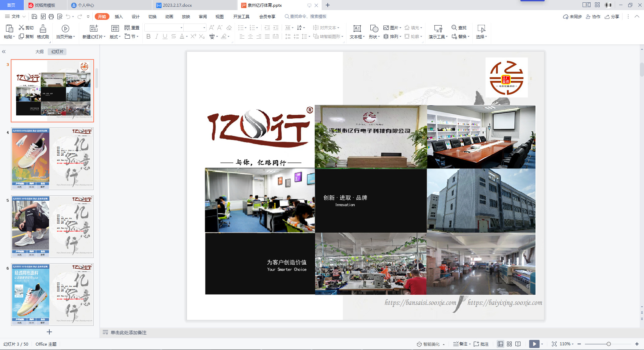Open the font name dropdown
This screenshot has height=350, width=644.
(x=181, y=28)
